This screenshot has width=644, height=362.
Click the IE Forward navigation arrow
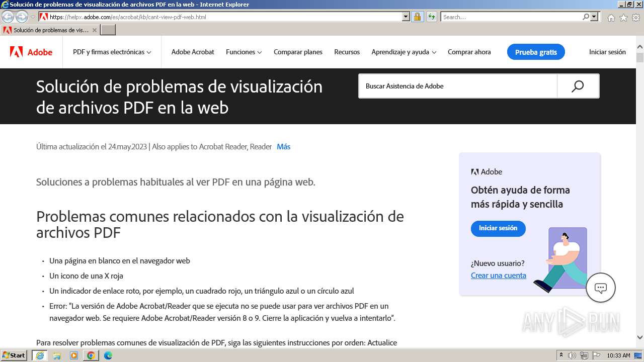(22, 17)
